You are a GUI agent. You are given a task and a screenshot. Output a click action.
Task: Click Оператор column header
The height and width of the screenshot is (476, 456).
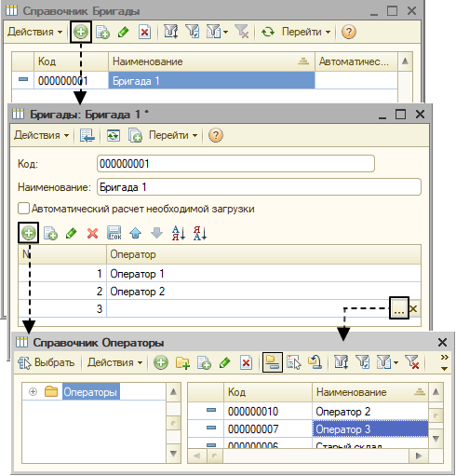pos(263,254)
